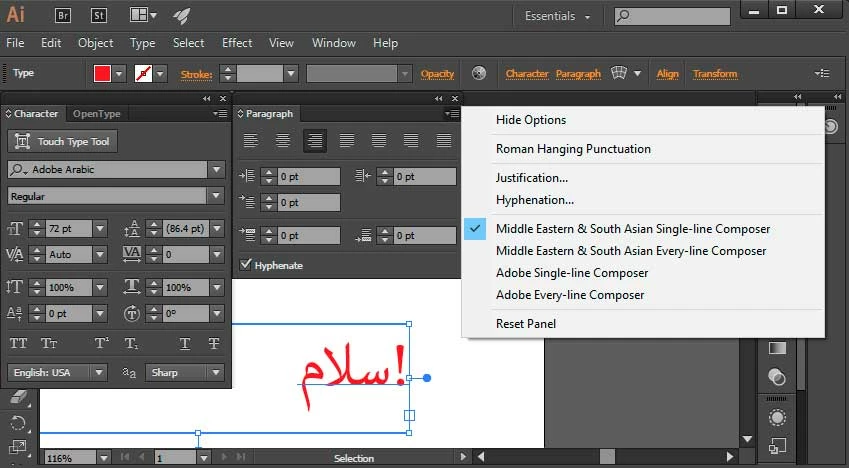Image resolution: width=849 pixels, height=468 pixels.
Task: Click the Make Envelope warp icon
Action: pos(619,73)
